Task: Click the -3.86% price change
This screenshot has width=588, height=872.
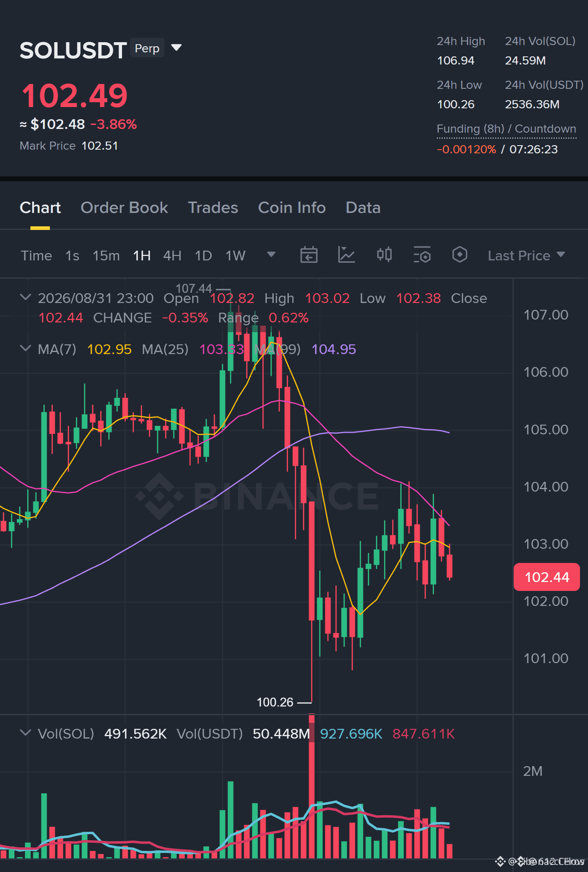Action: tap(114, 124)
